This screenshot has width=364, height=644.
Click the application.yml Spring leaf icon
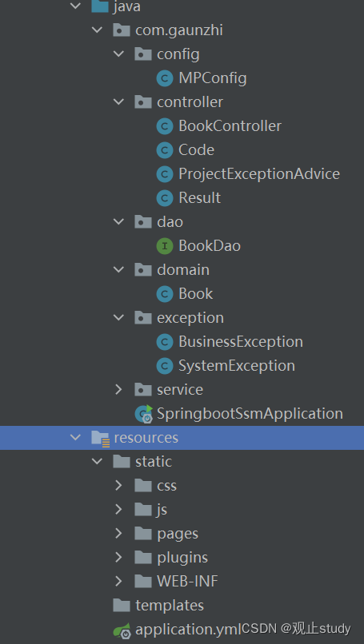pos(122,630)
